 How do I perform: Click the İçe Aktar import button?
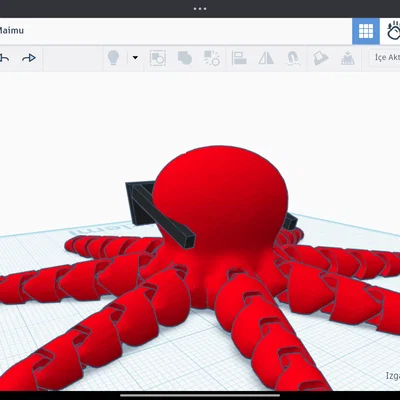(386, 58)
